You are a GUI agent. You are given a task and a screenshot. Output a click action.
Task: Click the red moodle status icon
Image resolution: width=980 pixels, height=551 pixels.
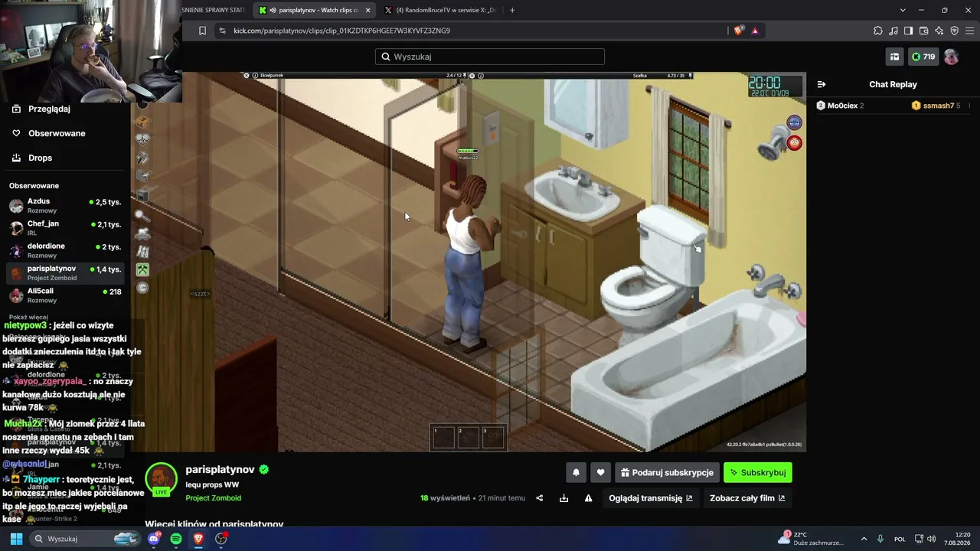point(795,142)
